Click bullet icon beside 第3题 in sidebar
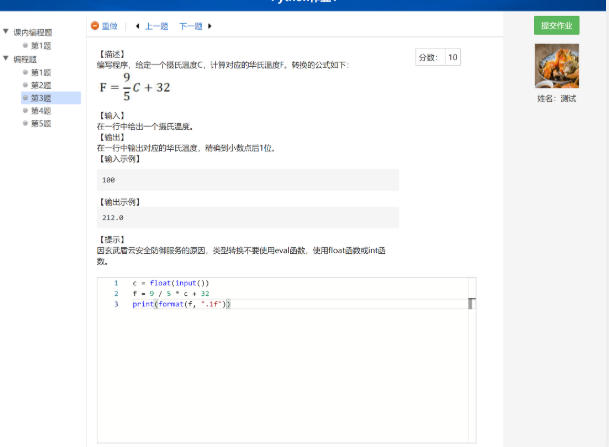The height and width of the screenshot is (447, 609). (25, 98)
